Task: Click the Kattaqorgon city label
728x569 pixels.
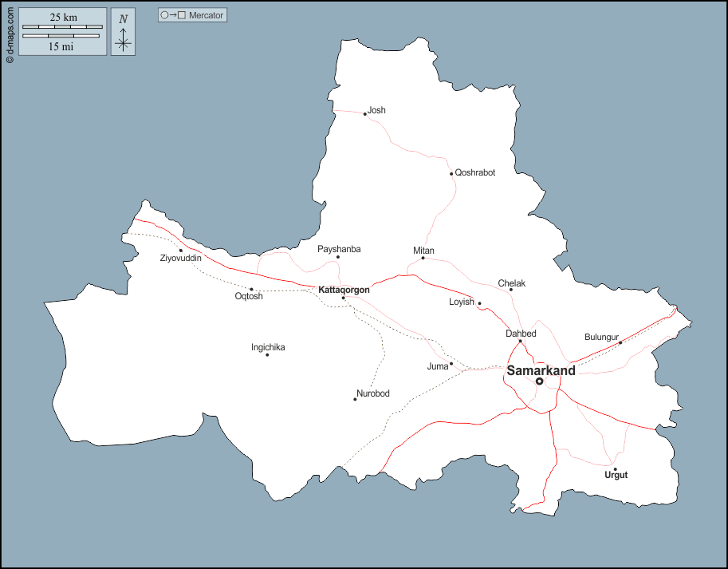Action: pyautogui.click(x=344, y=290)
